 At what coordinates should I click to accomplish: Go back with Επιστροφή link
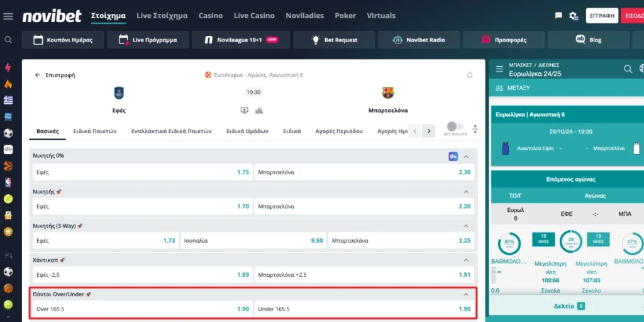pos(55,75)
